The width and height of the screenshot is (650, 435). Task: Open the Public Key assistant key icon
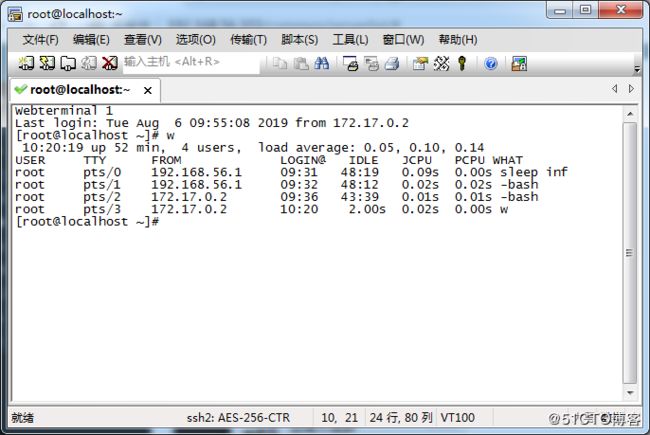[462, 63]
